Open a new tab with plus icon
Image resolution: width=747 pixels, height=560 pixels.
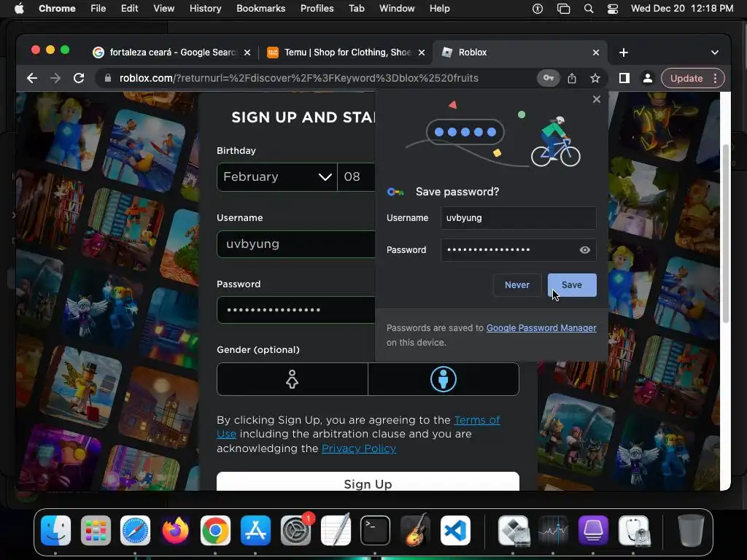[624, 52]
